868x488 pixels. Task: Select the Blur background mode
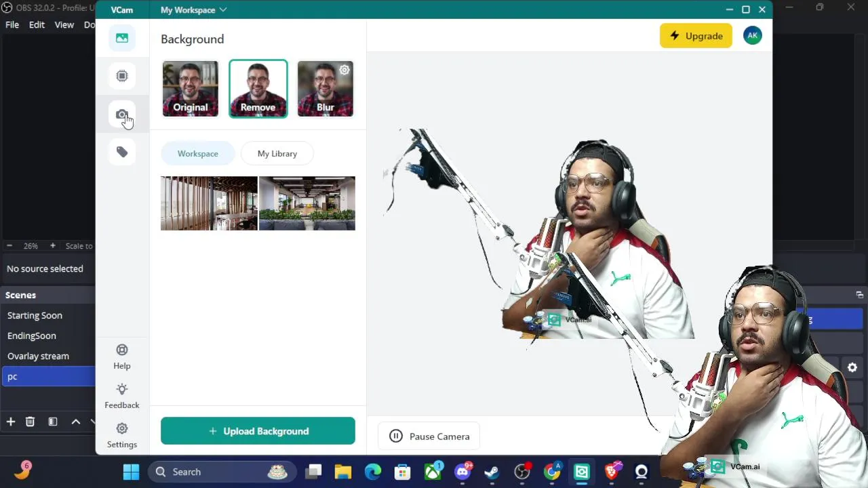point(325,89)
